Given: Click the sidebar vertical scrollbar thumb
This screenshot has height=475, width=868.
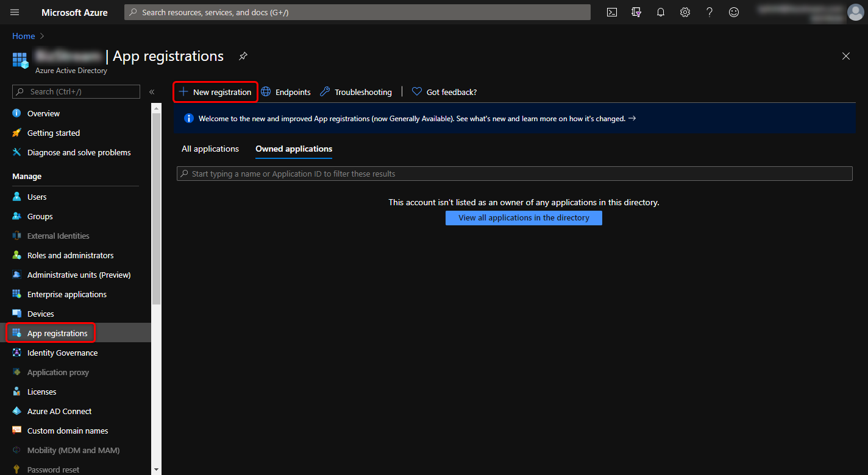Looking at the screenshot, I should click(x=157, y=208).
